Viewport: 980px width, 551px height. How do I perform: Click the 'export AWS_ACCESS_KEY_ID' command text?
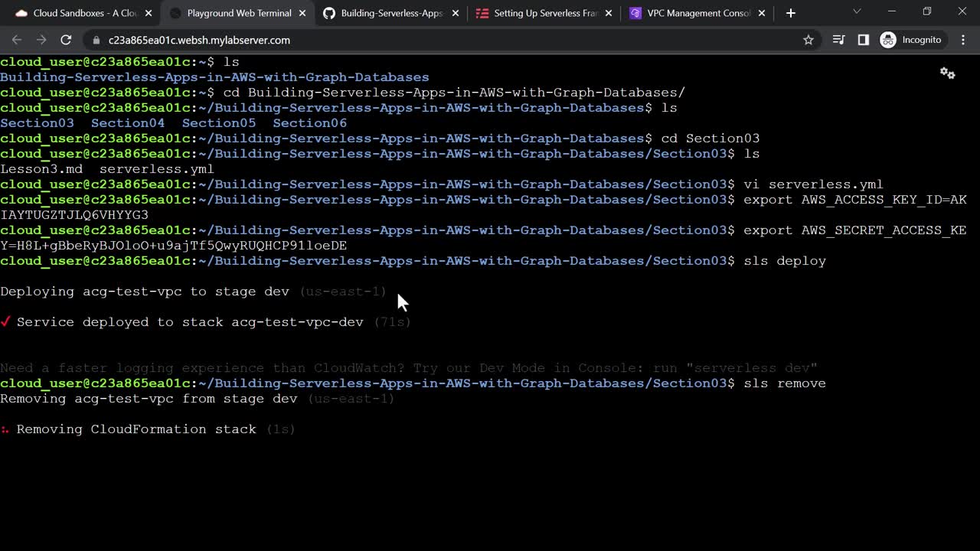click(855, 200)
